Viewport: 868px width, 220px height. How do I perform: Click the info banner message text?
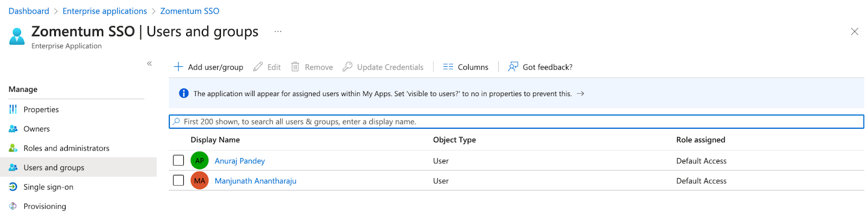tap(382, 93)
